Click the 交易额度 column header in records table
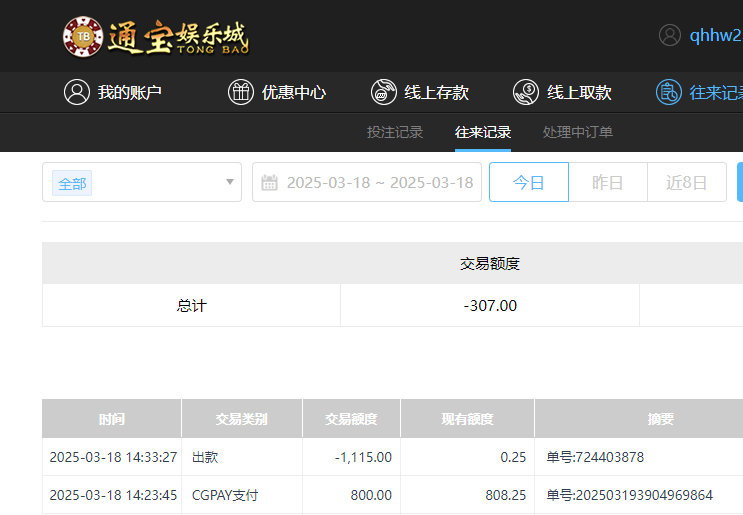Image resolution: width=743 pixels, height=515 pixels. point(351,419)
